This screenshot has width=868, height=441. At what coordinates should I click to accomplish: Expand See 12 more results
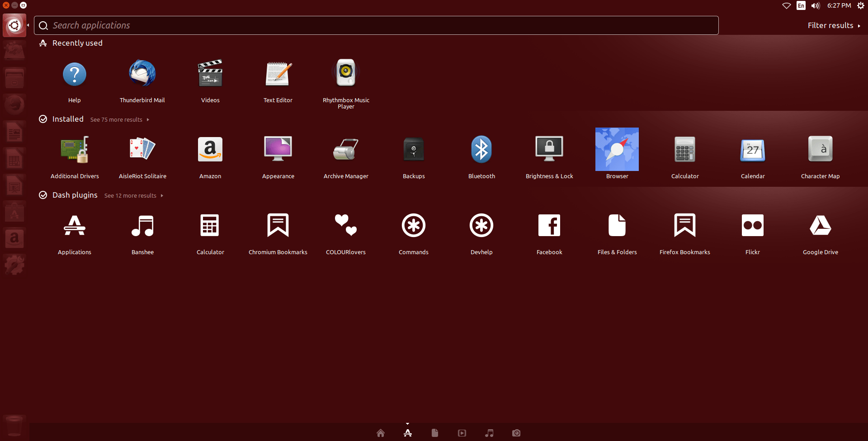(134, 195)
